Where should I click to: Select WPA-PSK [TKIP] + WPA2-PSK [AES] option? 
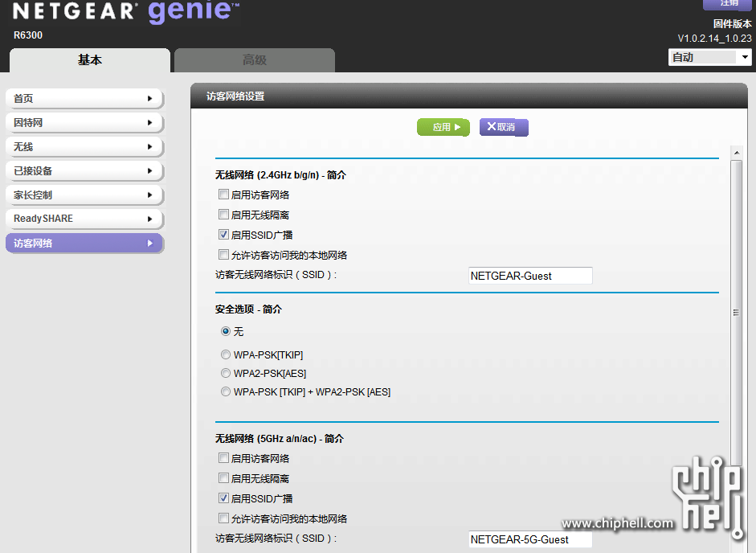coord(226,391)
